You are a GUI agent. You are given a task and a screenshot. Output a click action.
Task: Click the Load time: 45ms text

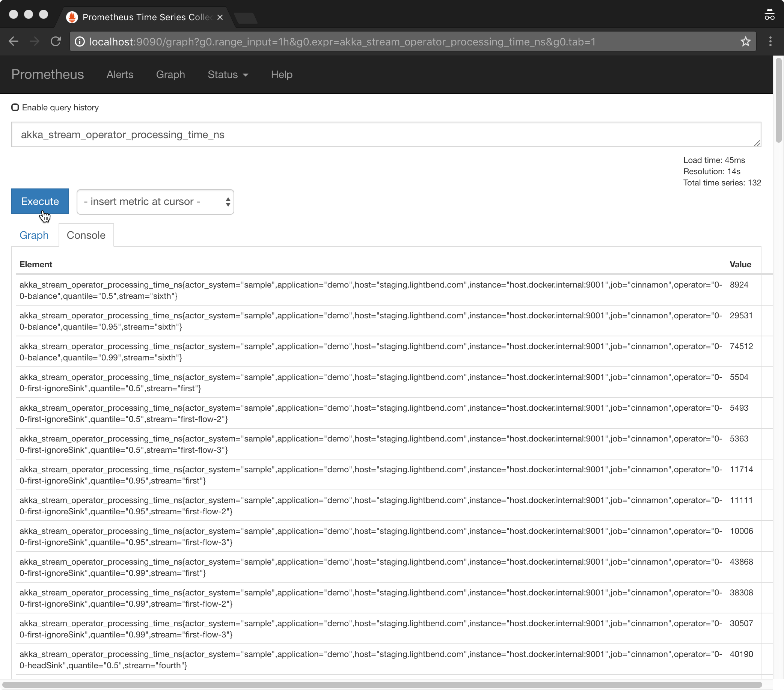pos(714,160)
